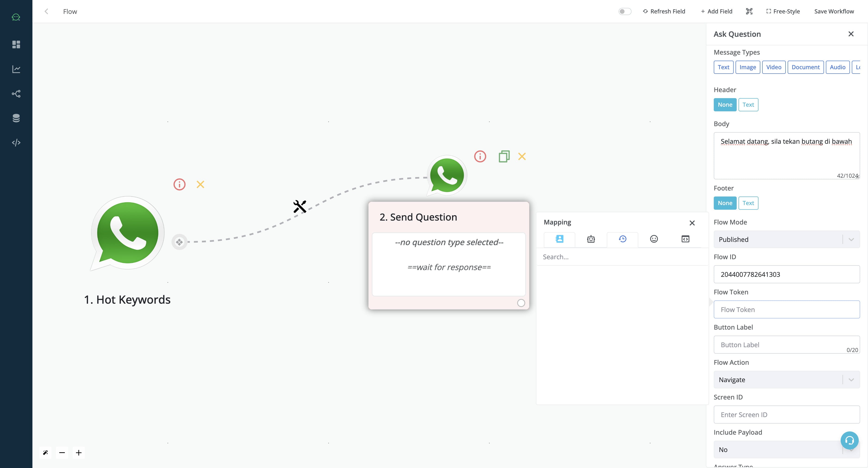Duplicate Send Question node with the copy icon

[x=504, y=156]
